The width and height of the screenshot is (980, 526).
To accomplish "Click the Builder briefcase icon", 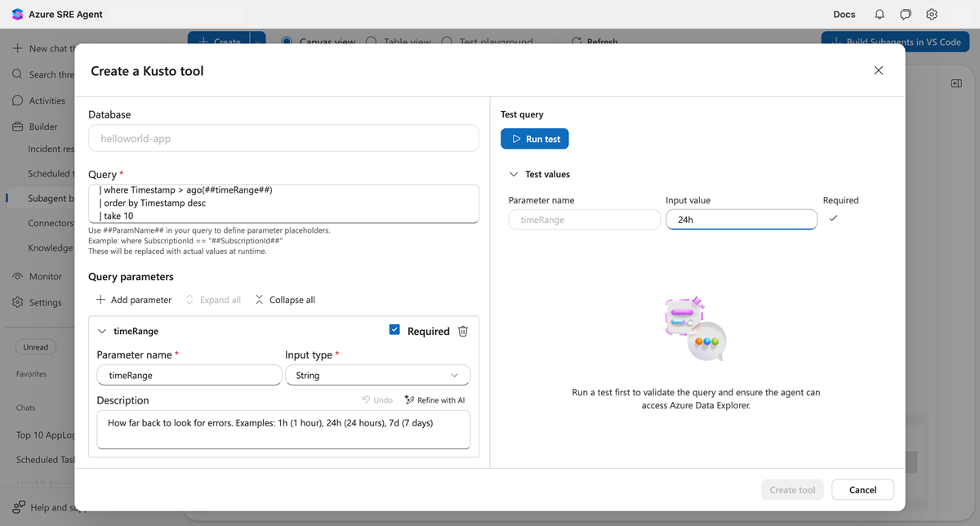I will pyautogui.click(x=18, y=127).
